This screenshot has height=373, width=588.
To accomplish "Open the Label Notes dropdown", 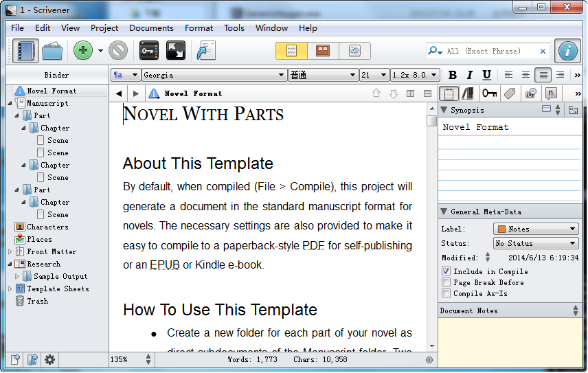I will (x=536, y=229).
